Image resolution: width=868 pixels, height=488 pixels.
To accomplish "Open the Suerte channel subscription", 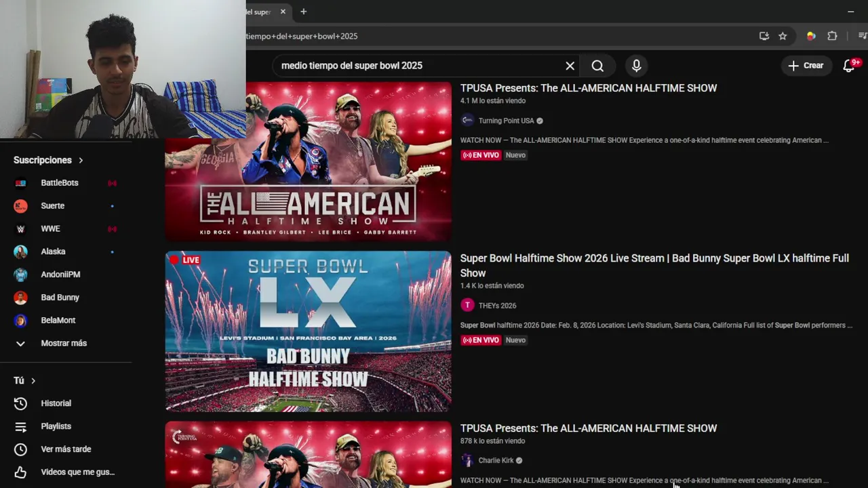I will [x=66, y=206].
